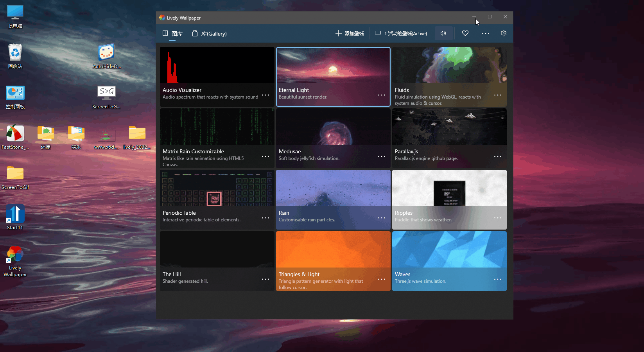Image resolution: width=644 pixels, height=352 pixels.
Task: Click the 娱乐 folder icon
Action: [x=76, y=137]
